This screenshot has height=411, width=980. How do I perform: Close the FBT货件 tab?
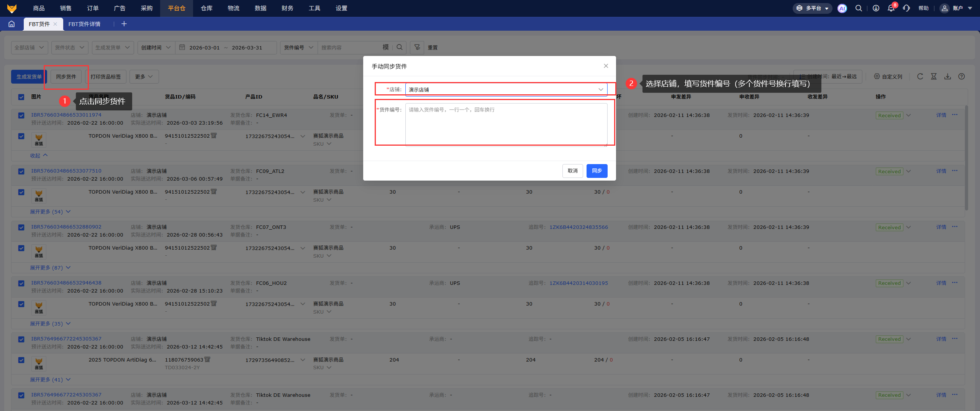click(55, 24)
